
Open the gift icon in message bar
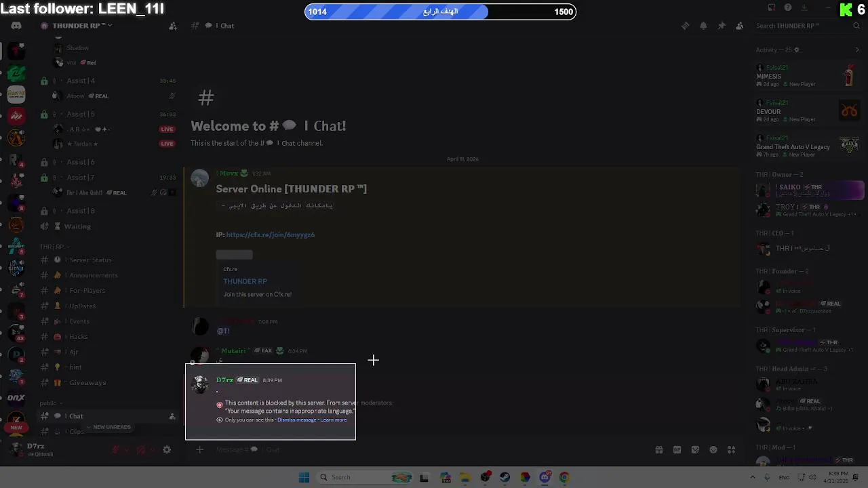(658, 449)
